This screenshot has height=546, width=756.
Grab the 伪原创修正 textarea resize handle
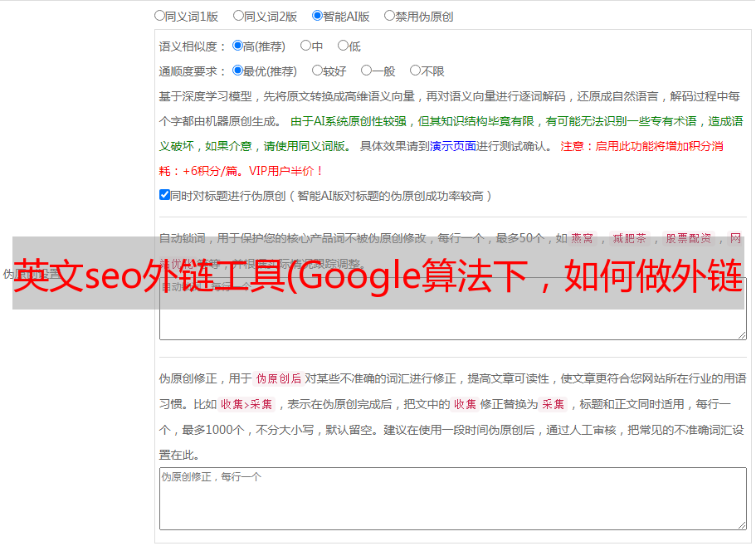click(742, 525)
